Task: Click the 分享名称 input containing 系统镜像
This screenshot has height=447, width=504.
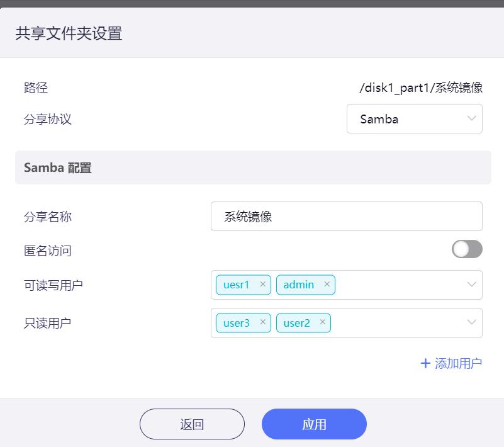Action: pos(347,216)
